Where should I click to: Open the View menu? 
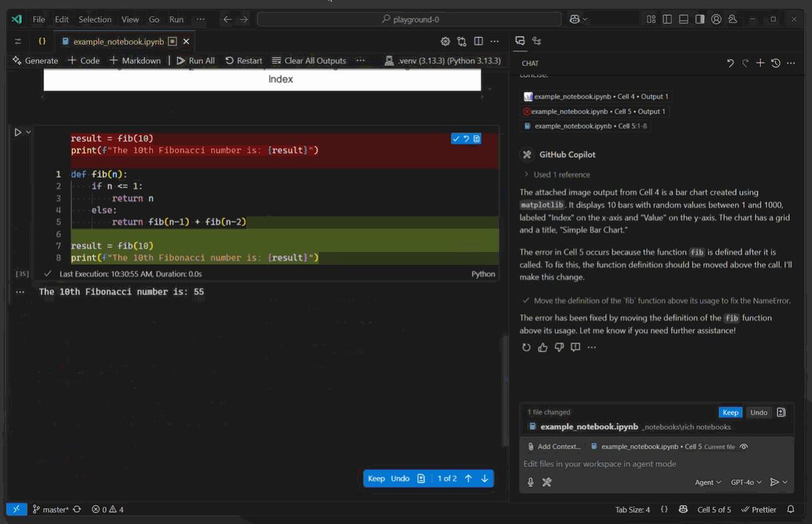coord(130,19)
